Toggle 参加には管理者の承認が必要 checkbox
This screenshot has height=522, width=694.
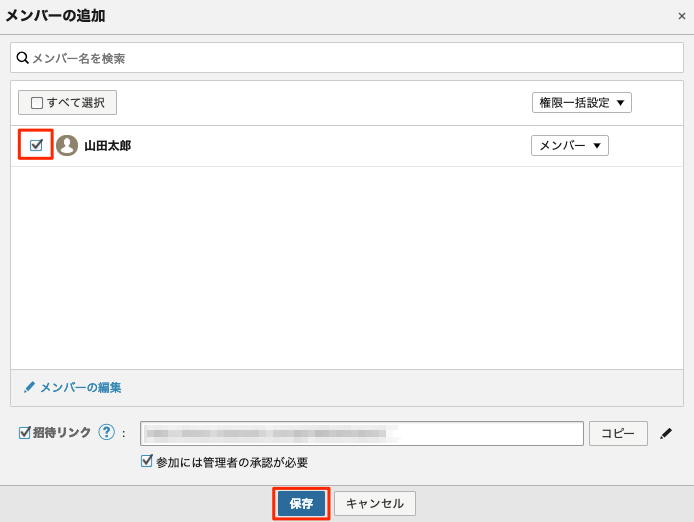(147, 461)
